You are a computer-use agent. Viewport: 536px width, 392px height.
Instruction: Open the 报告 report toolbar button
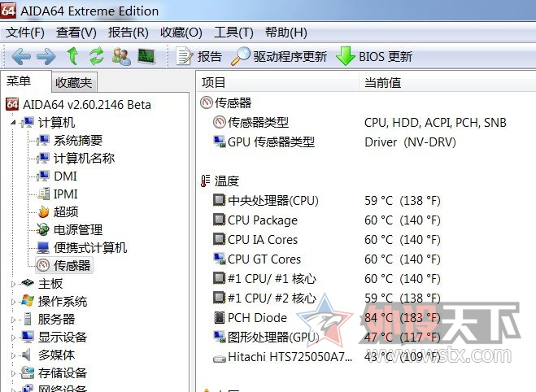[x=198, y=56]
